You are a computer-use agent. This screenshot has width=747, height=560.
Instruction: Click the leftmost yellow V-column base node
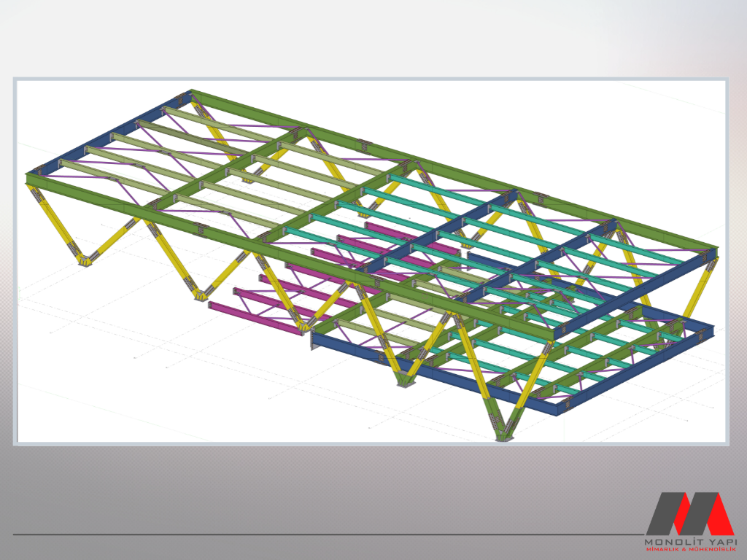click(87, 260)
